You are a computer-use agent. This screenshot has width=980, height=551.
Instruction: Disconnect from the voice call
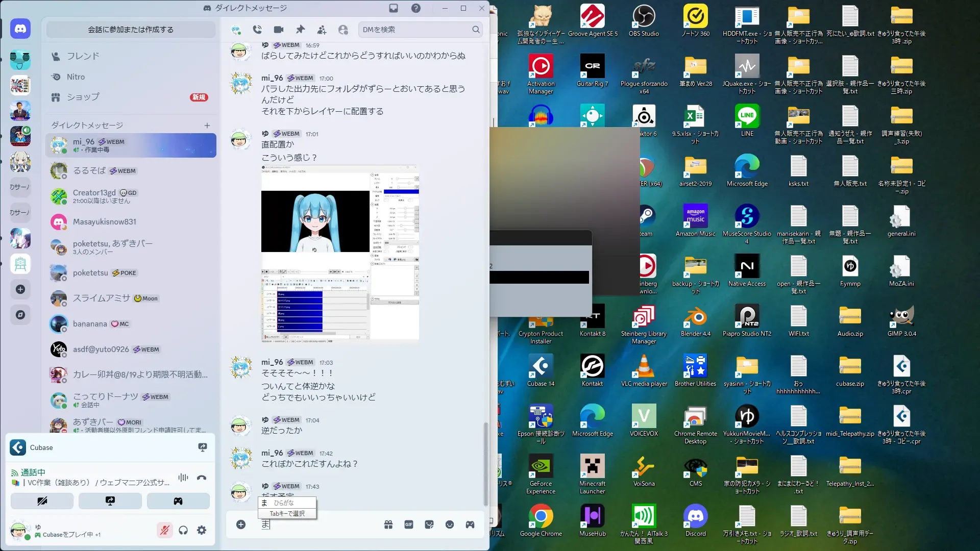pos(202,478)
